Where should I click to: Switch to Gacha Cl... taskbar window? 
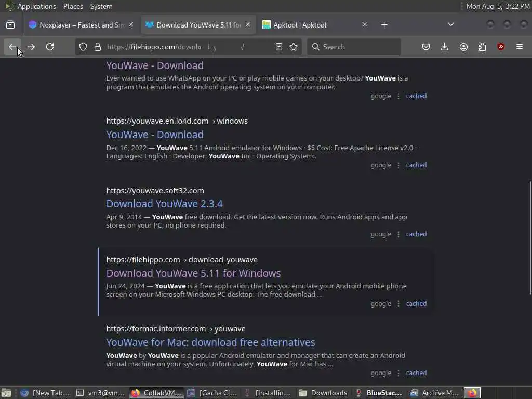point(212,393)
